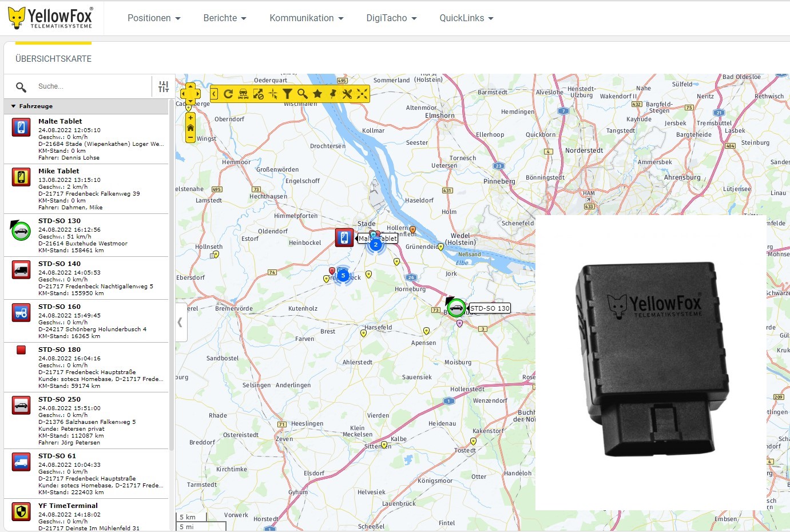Click the STD-SO 180 red square icon
This screenshot has height=532, width=790.
point(21,350)
